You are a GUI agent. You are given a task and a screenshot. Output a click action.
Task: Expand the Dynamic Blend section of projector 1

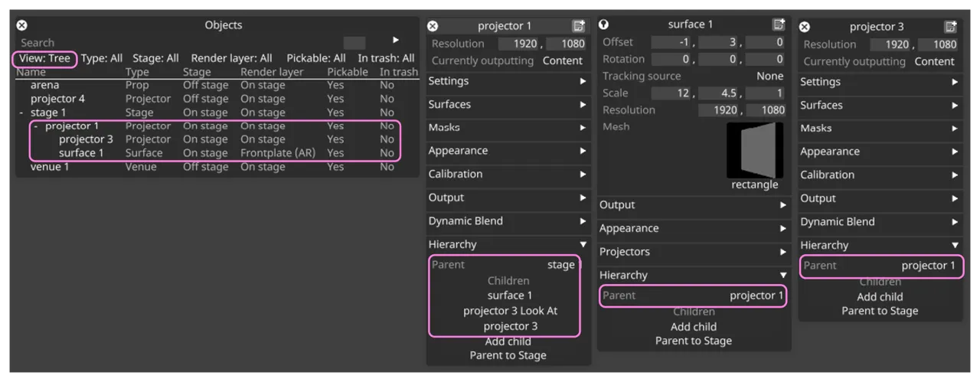click(x=508, y=221)
